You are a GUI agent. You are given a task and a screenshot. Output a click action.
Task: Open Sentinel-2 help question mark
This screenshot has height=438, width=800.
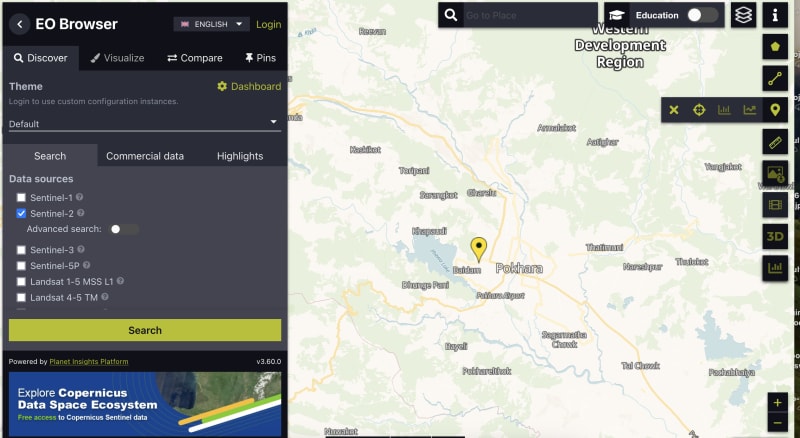[x=81, y=213]
